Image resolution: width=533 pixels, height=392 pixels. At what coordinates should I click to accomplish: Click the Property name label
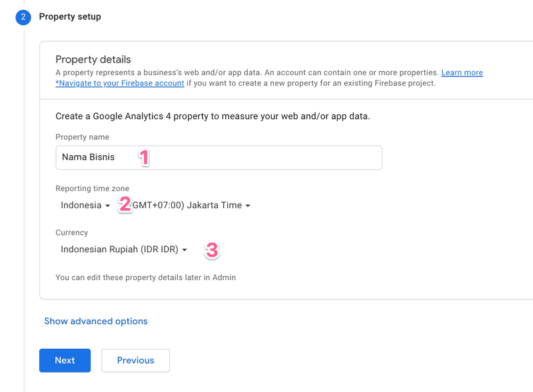pyautogui.click(x=82, y=137)
